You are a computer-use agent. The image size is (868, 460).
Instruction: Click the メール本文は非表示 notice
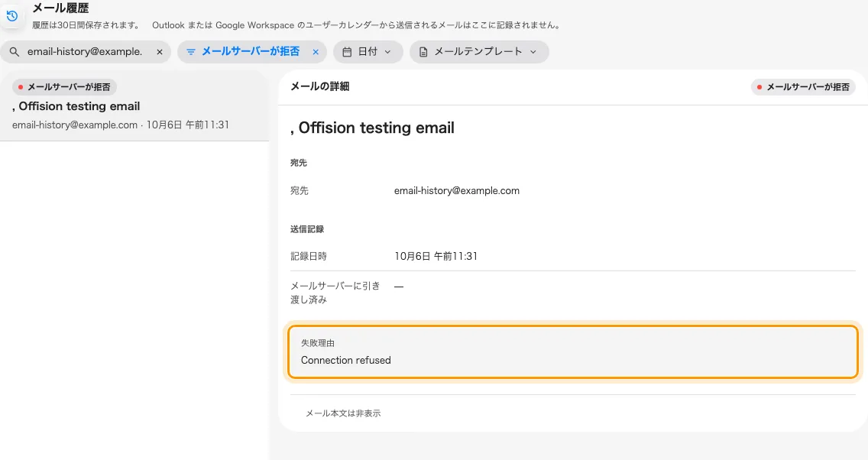[x=343, y=413]
